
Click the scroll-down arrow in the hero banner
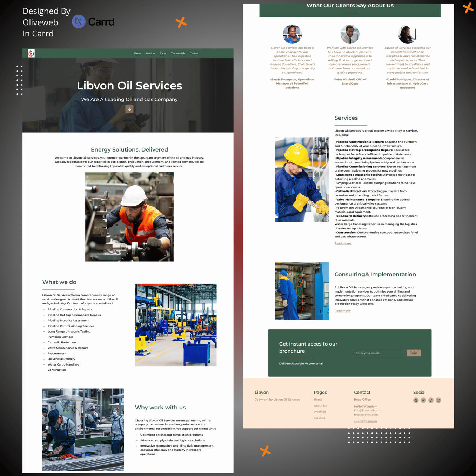129,109
